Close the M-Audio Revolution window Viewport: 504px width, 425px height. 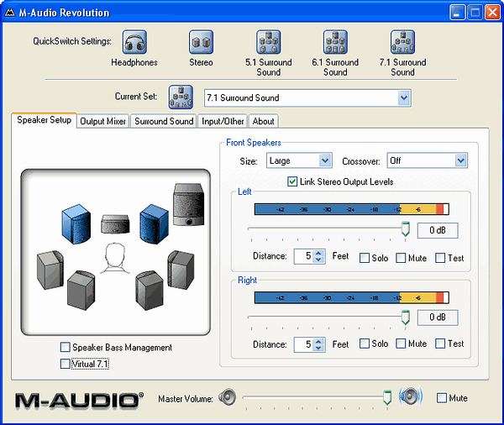492,13
